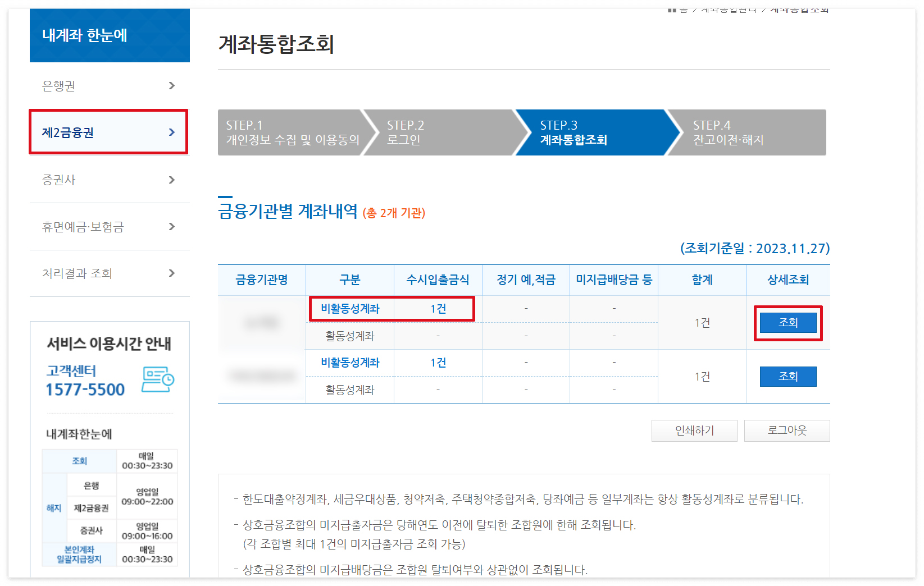Click the 인쇄하기 print button
Screen dimensions: 924x586
[694, 431]
